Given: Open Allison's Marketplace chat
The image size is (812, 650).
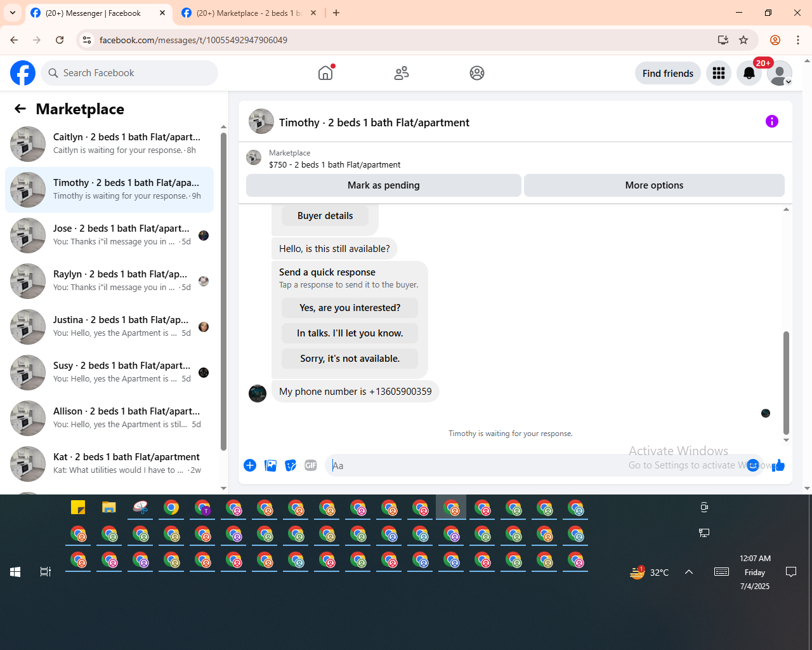Looking at the screenshot, I should click(109, 418).
